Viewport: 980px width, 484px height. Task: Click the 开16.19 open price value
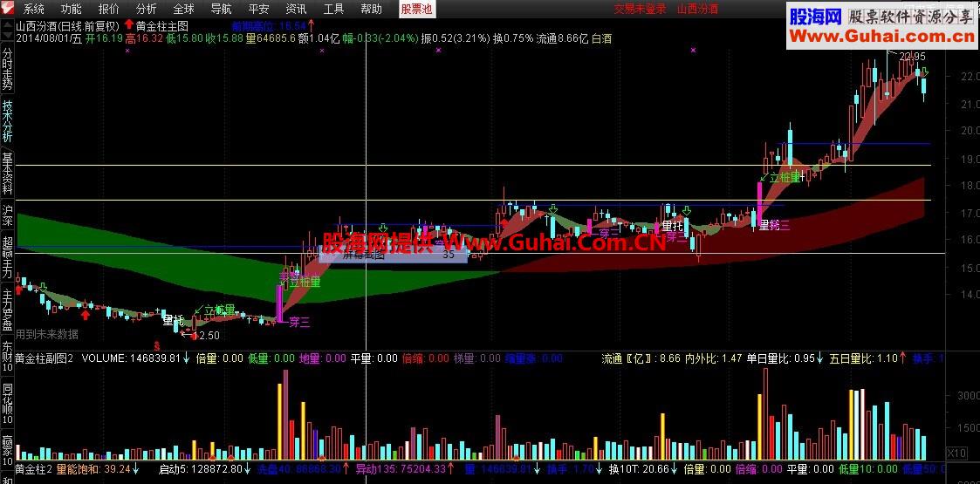[x=104, y=38]
